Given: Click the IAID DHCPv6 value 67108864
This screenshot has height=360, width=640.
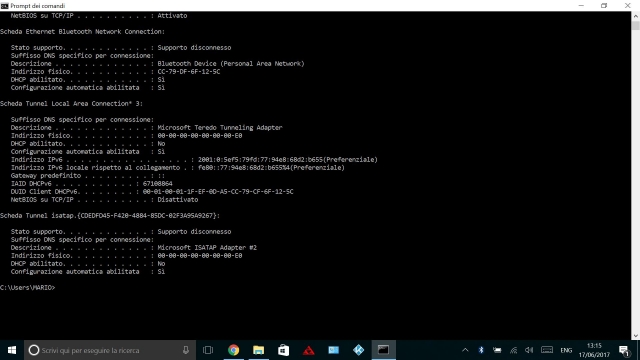Looking at the screenshot, I should (158, 184).
